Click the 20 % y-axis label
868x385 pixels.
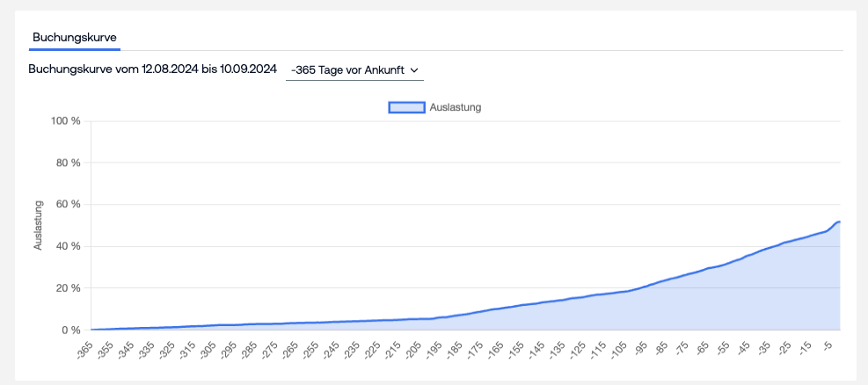[69, 288]
